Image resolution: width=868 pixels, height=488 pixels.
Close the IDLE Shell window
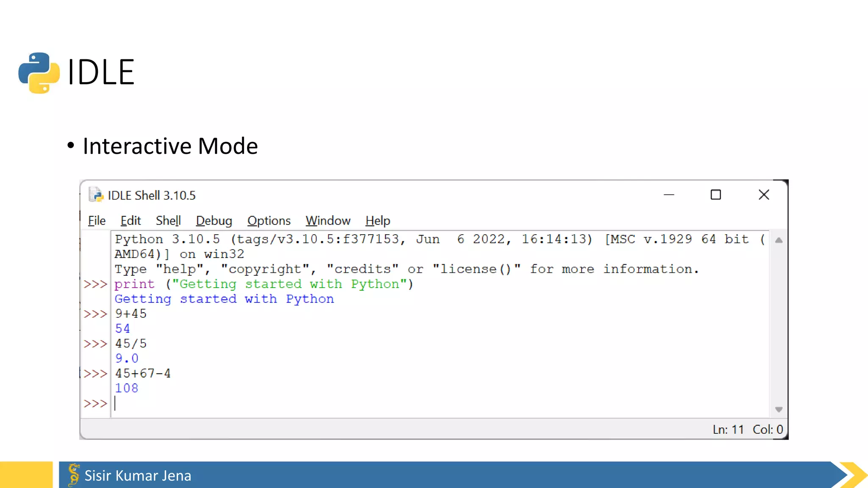coord(764,195)
